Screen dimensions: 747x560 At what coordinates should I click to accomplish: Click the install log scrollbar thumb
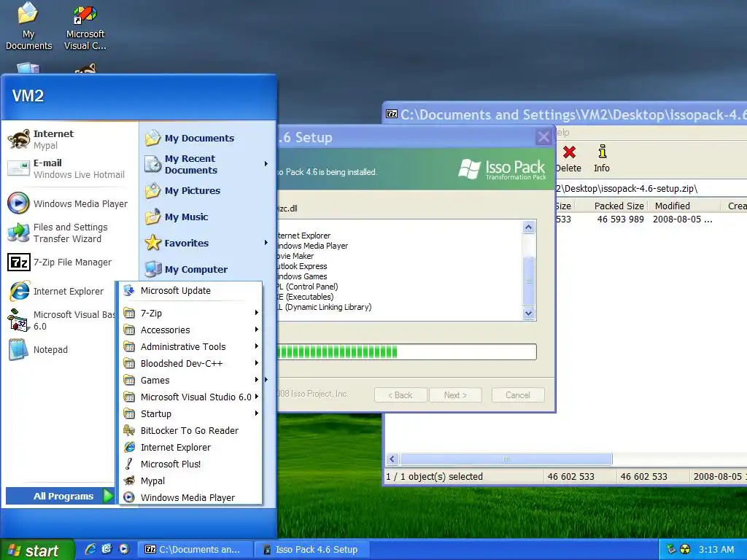[528, 281]
